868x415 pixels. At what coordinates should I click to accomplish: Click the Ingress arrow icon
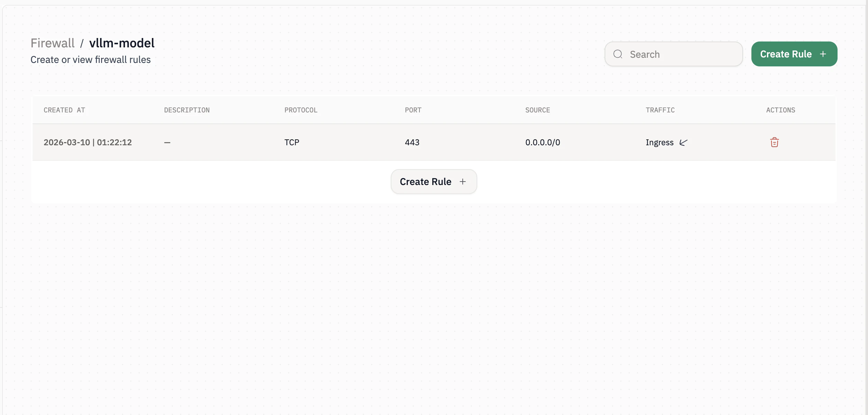tap(683, 142)
